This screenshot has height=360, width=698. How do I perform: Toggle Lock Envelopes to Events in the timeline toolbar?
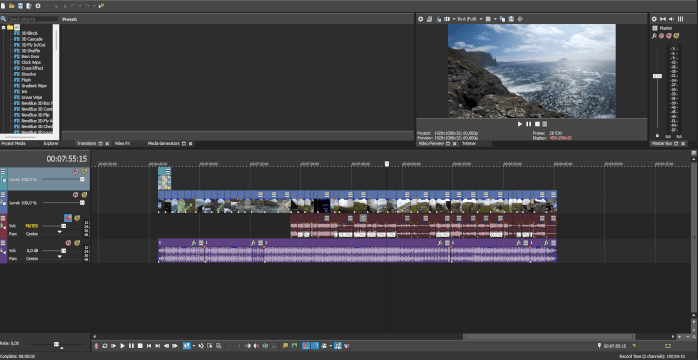coord(338,346)
